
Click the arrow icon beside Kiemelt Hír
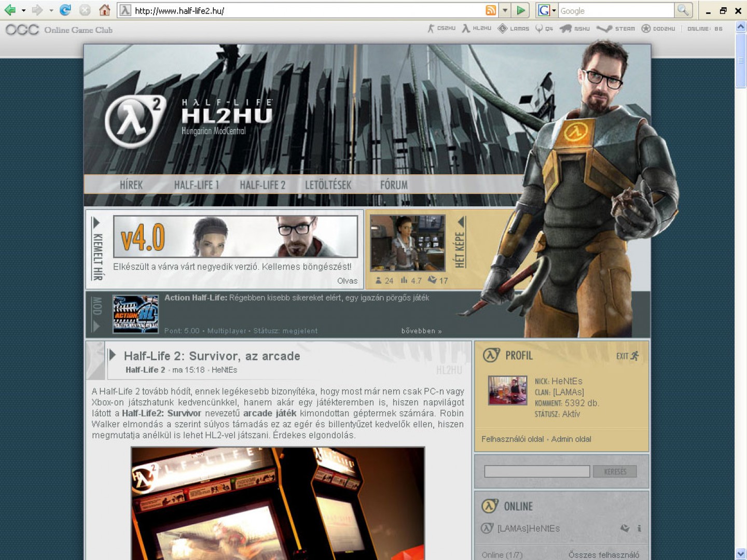(96, 223)
